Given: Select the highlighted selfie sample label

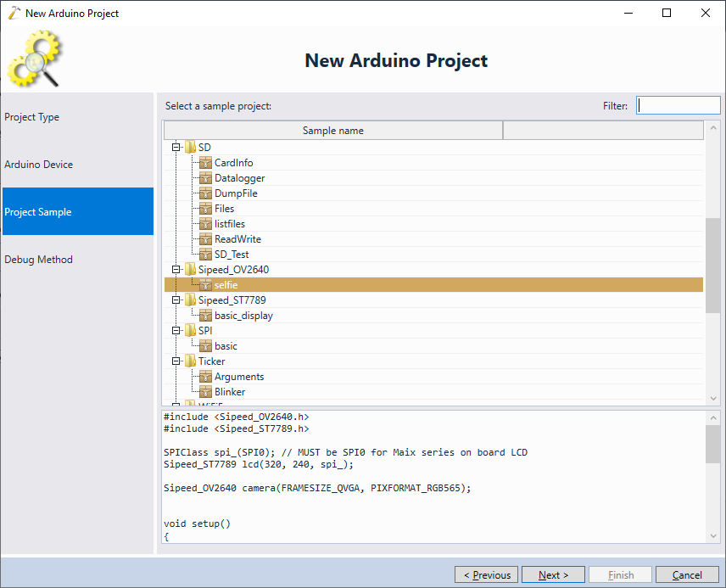Looking at the screenshot, I should 226,285.
